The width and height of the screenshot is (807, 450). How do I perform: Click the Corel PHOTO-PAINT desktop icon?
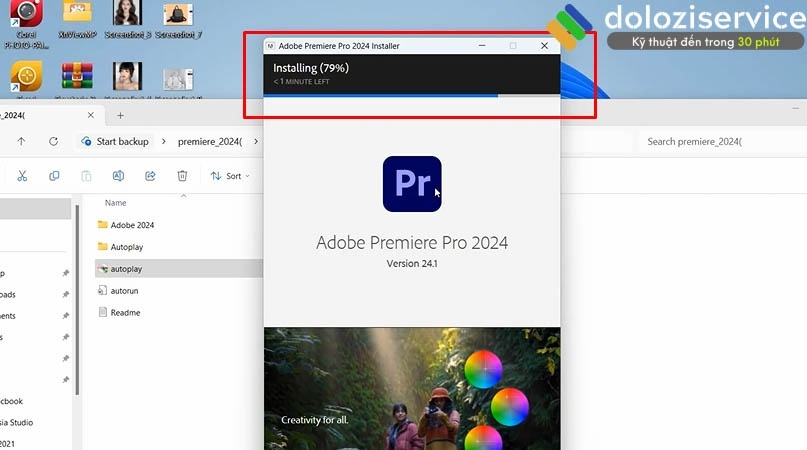click(26, 25)
